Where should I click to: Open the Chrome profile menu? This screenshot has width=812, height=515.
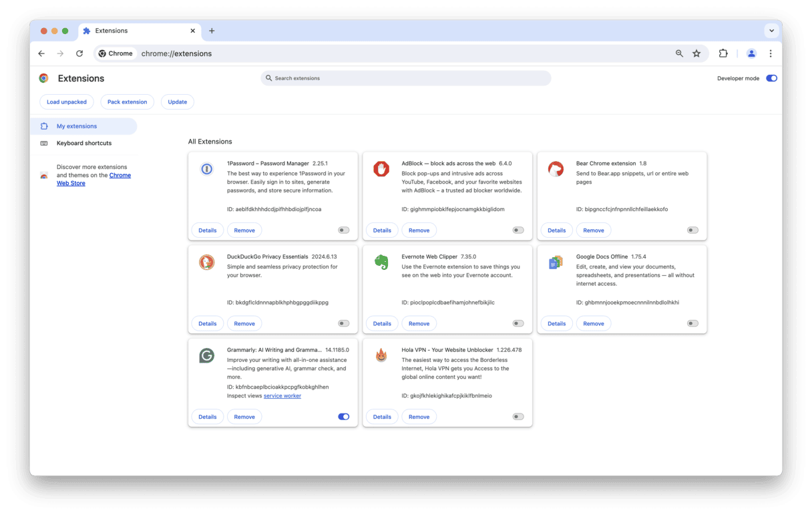pos(751,53)
